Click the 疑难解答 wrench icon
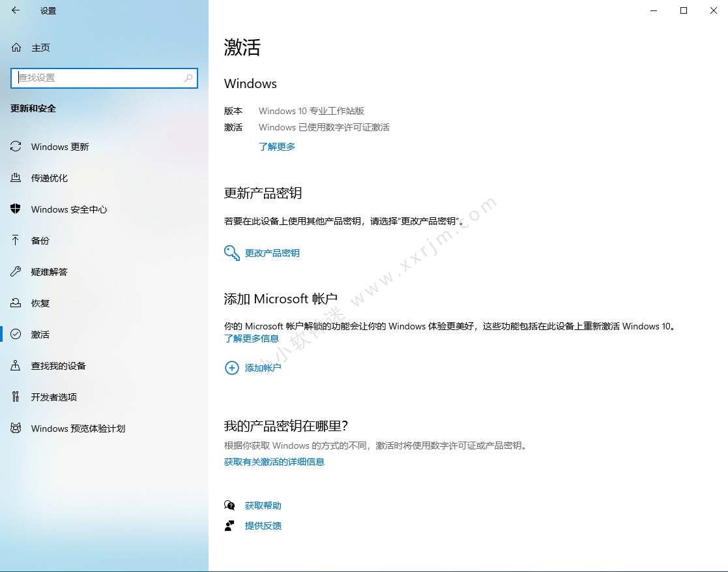Image resolution: width=728 pixels, height=572 pixels. point(16,272)
